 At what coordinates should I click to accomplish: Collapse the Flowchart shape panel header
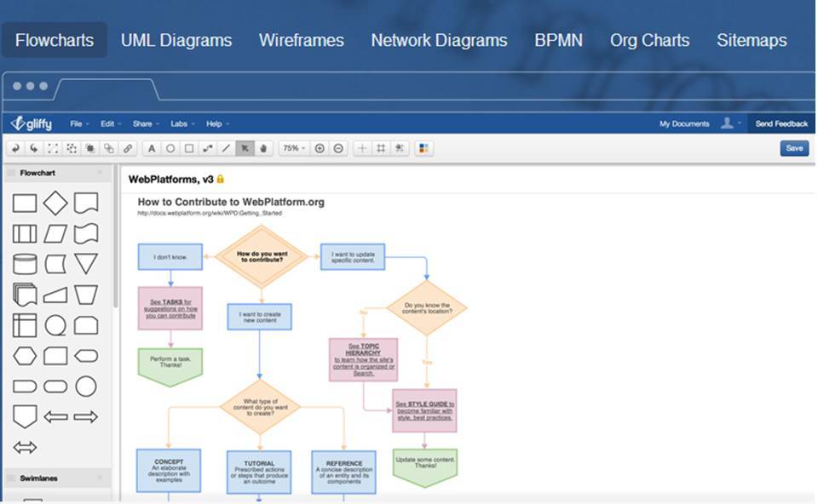tap(57, 173)
